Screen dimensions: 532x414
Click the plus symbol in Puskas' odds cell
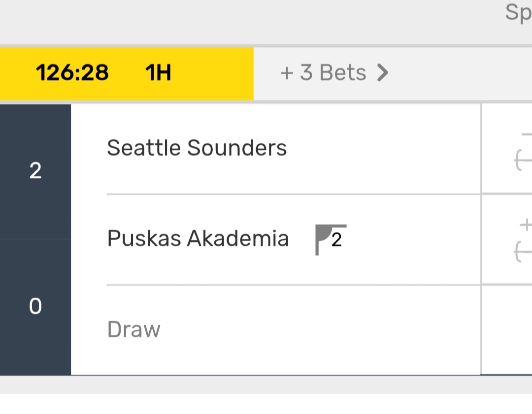pyautogui.click(x=526, y=225)
